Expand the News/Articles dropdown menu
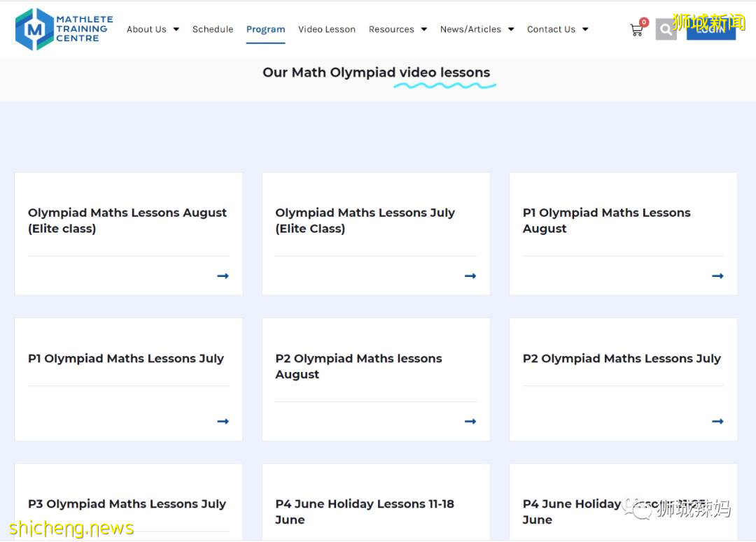756x542 pixels. (x=476, y=29)
